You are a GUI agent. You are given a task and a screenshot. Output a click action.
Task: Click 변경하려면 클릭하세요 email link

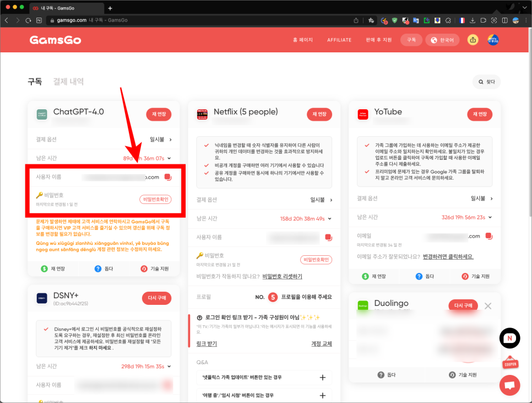coord(448,256)
